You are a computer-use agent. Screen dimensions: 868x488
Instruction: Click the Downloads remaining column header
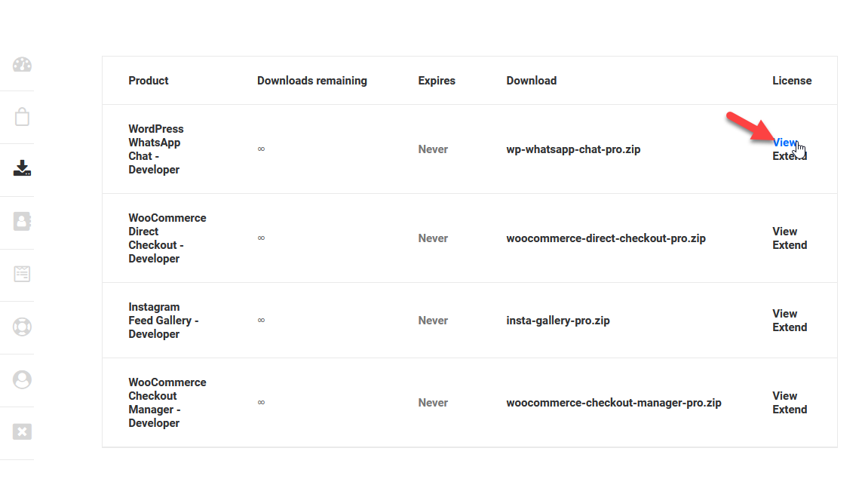[311, 81]
